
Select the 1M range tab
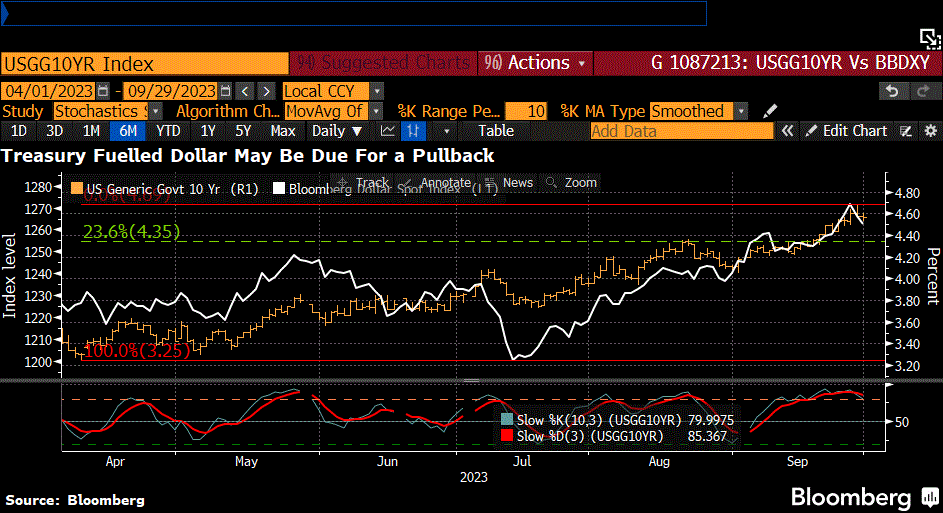click(91, 131)
